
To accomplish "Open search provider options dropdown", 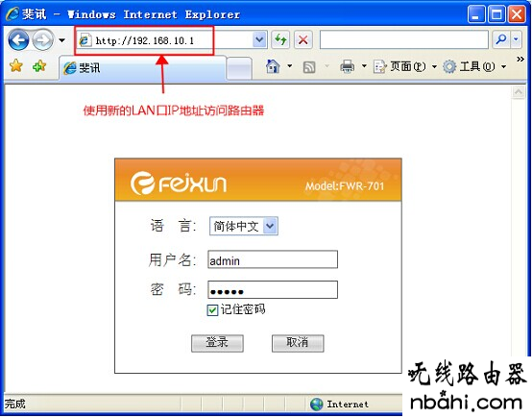I will (516, 39).
